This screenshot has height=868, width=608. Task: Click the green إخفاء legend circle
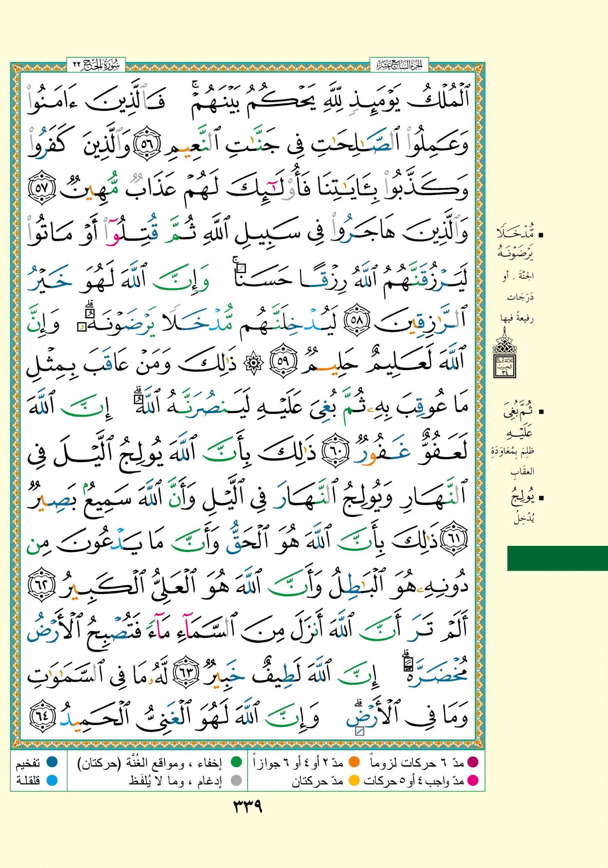[236, 762]
